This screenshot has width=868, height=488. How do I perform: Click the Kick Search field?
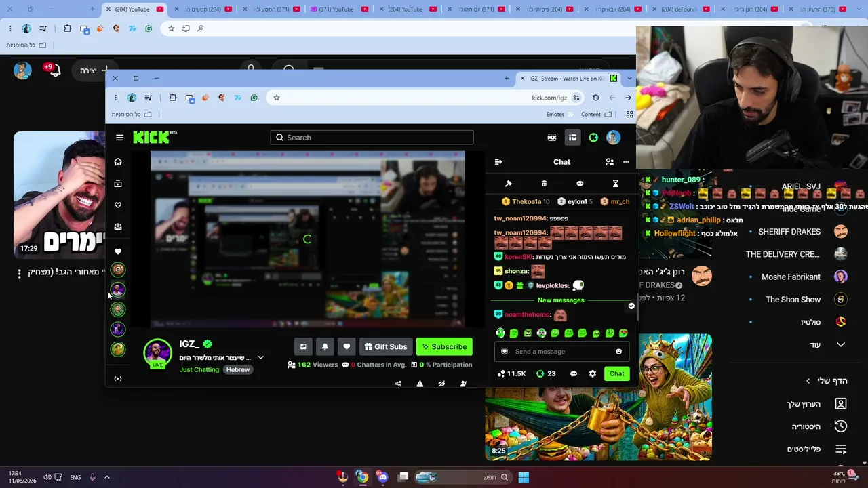pyautogui.click(x=372, y=138)
